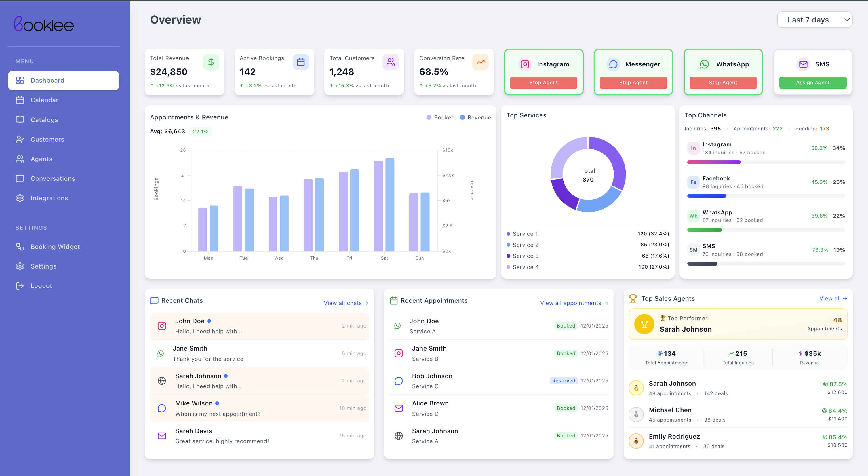
Task: Open the Calendar menu item
Action: pos(45,100)
